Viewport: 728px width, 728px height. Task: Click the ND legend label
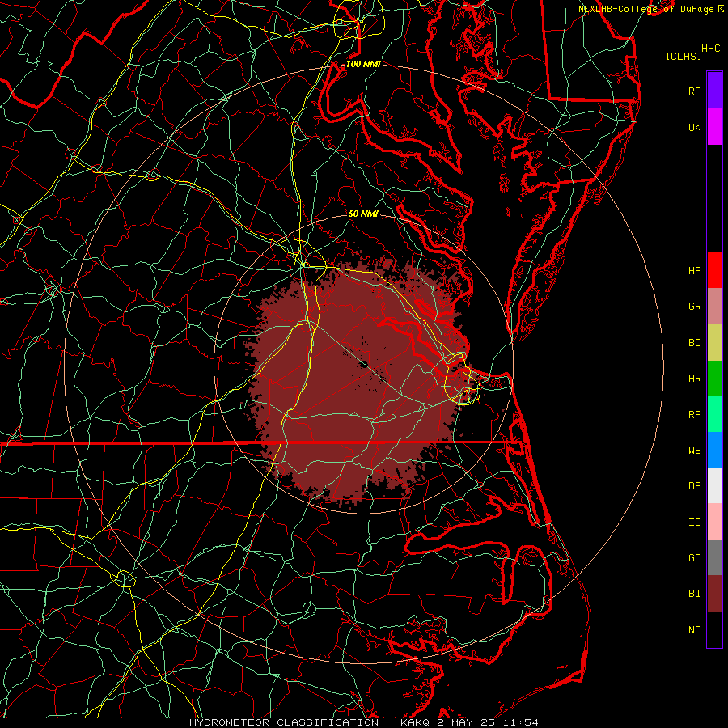click(695, 629)
